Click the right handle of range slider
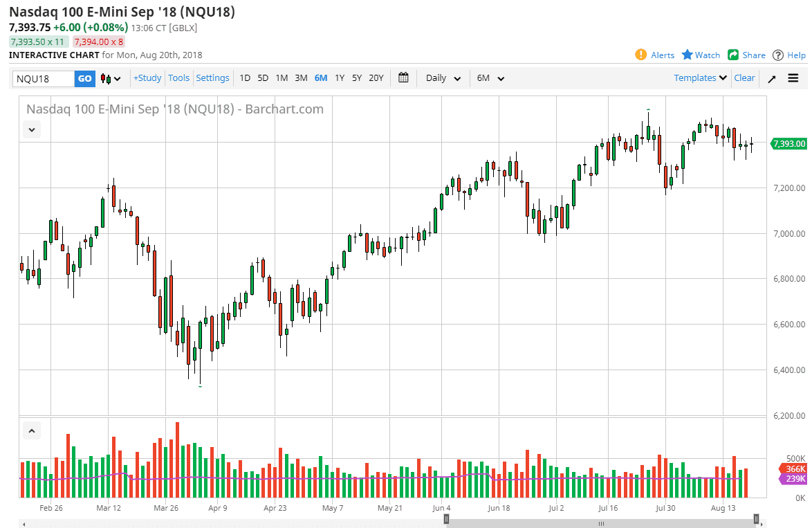This screenshot has height=528, width=812. click(757, 518)
